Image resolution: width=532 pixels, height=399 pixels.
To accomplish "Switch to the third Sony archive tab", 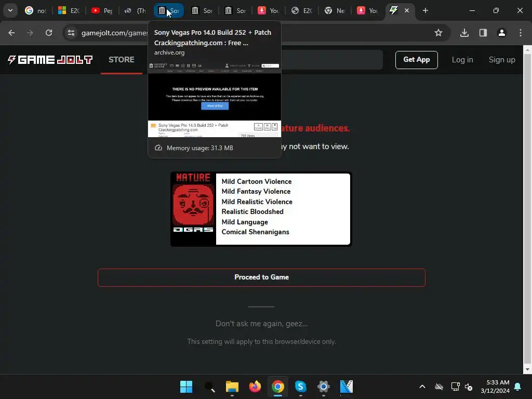I will (235, 10).
